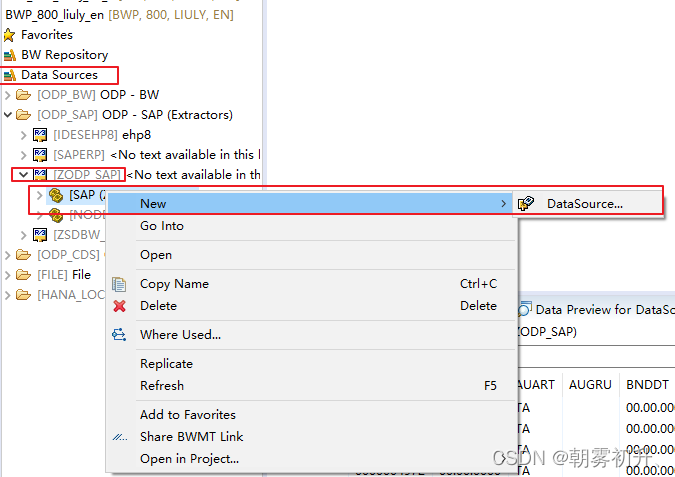
Task: Click the red Delete cross icon
Action: [x=119, y=306]
